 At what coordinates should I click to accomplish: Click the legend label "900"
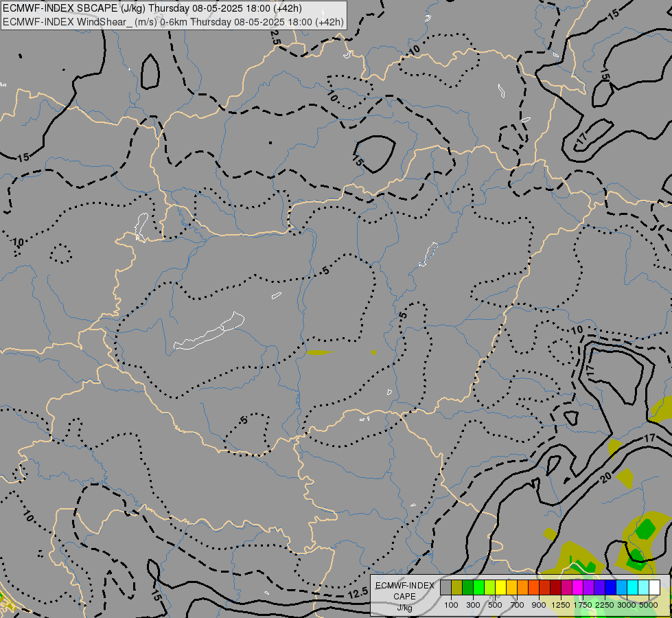click(x=539, y=605)
